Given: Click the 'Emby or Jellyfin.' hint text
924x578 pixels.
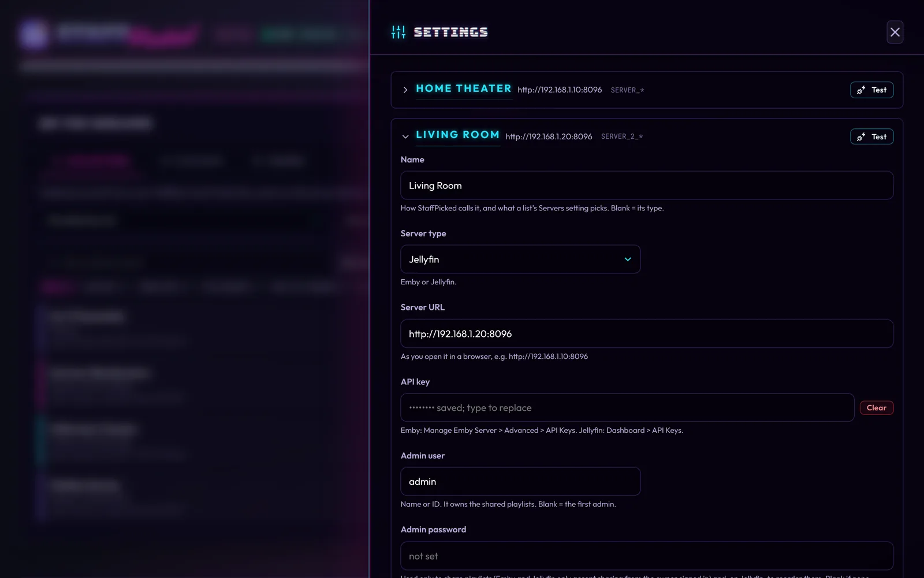Looking at the screenshot, I should [x=429, y=282].
